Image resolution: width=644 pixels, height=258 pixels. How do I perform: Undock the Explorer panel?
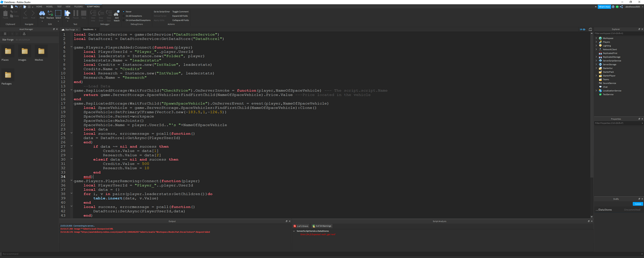coord(639,29)
